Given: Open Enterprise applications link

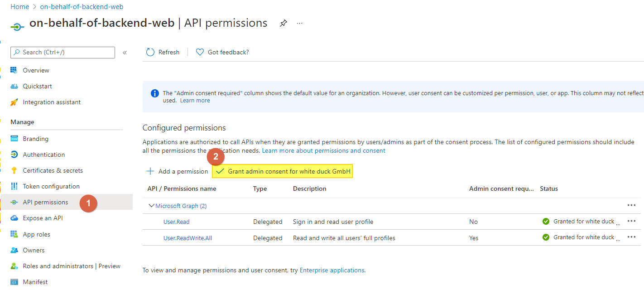Looking at the screenshot, I should 332,270.
